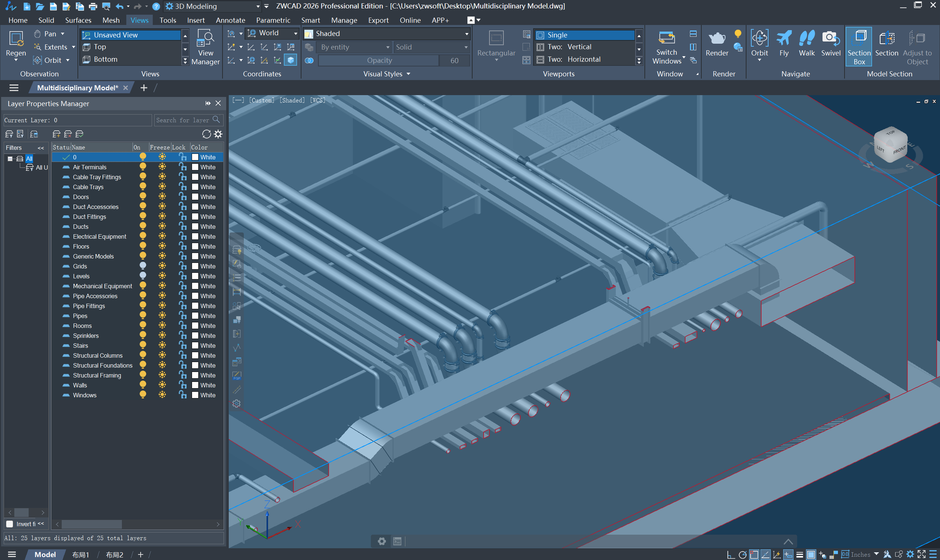The image size is (940, 560).
Task: Turn off the Walls layer bulb
Action: pos(143,385)
